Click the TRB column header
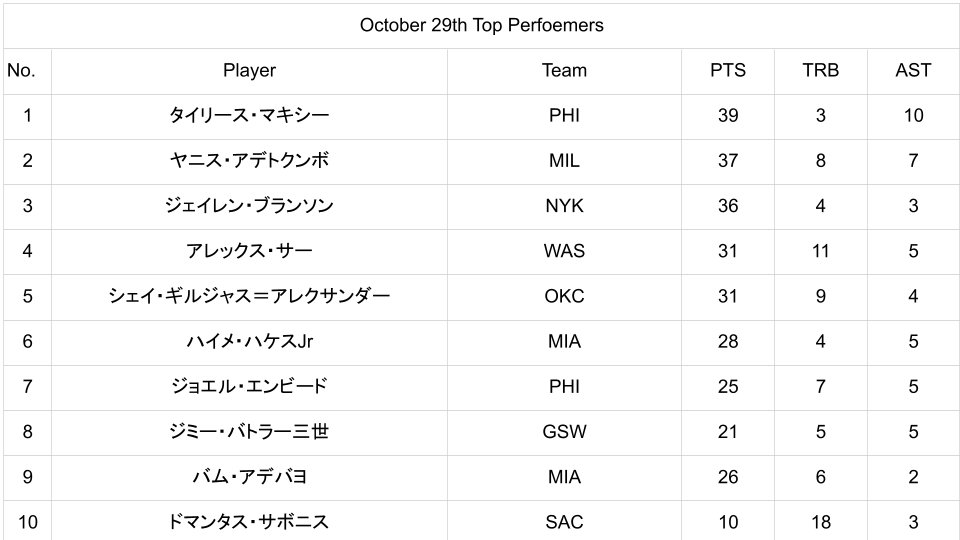This screenshot has height=540, width=960. click(x=820, y=71)
